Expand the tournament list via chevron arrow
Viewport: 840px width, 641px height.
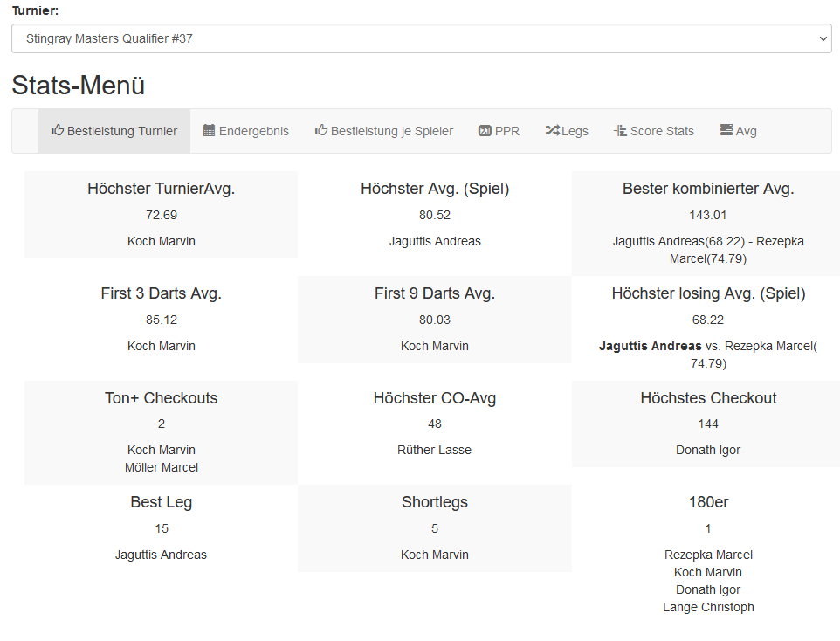click(x=821, y=38)
